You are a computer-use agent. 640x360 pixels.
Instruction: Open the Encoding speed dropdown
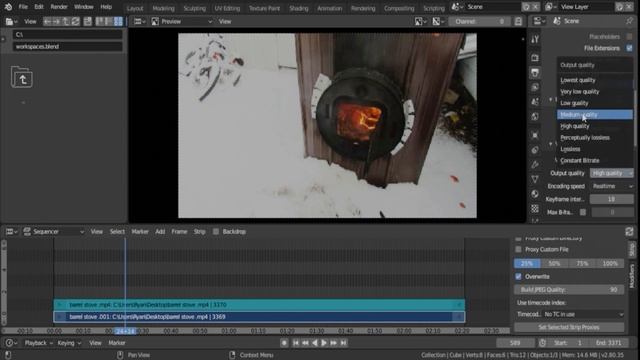click(x=611, y=187)
